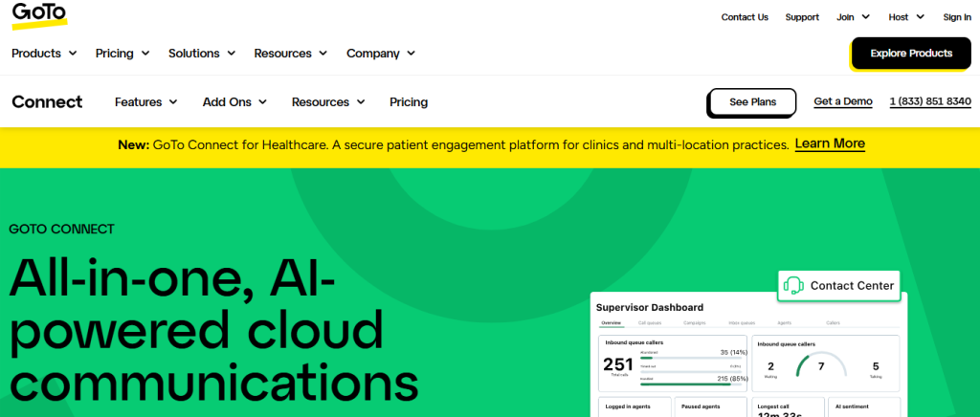Click the 251 total calls figure
The height and width of the screenshot is (417, 980).
coord(618,365)
